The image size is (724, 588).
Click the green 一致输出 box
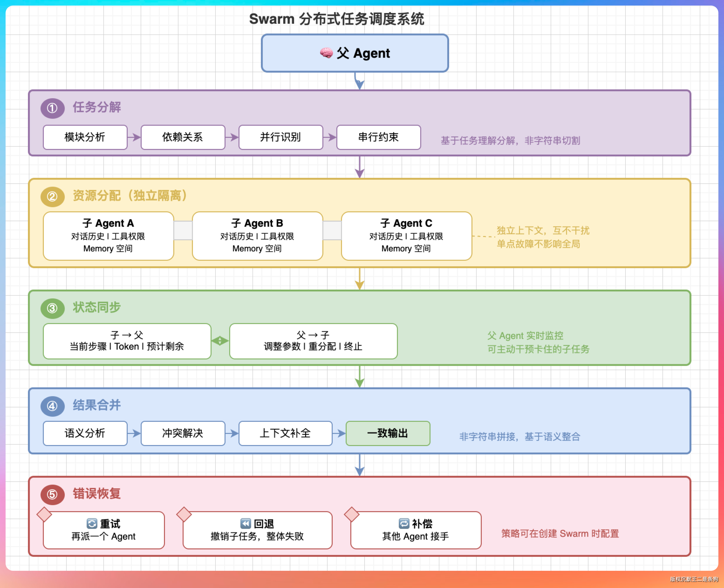click(388, 433)
